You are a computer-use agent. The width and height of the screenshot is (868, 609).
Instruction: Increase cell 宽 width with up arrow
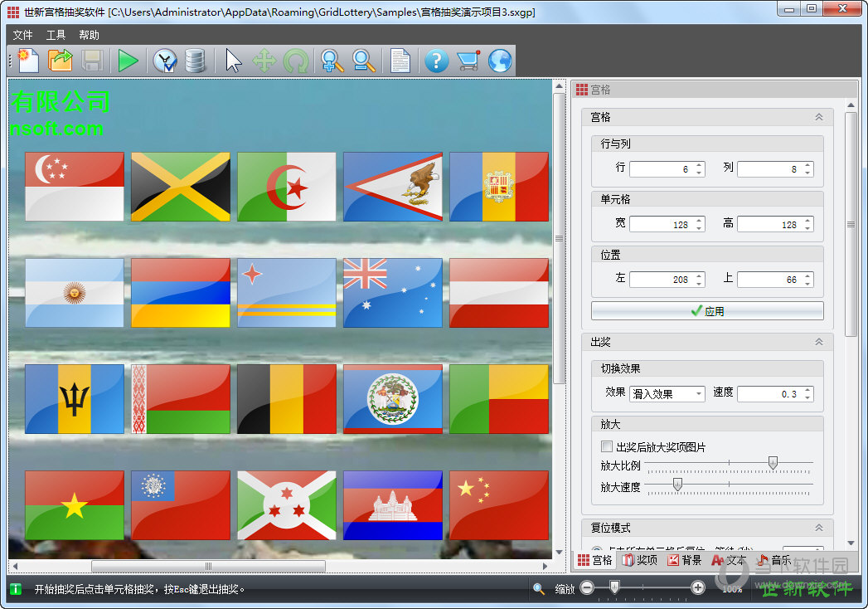[x=699, y=221]
